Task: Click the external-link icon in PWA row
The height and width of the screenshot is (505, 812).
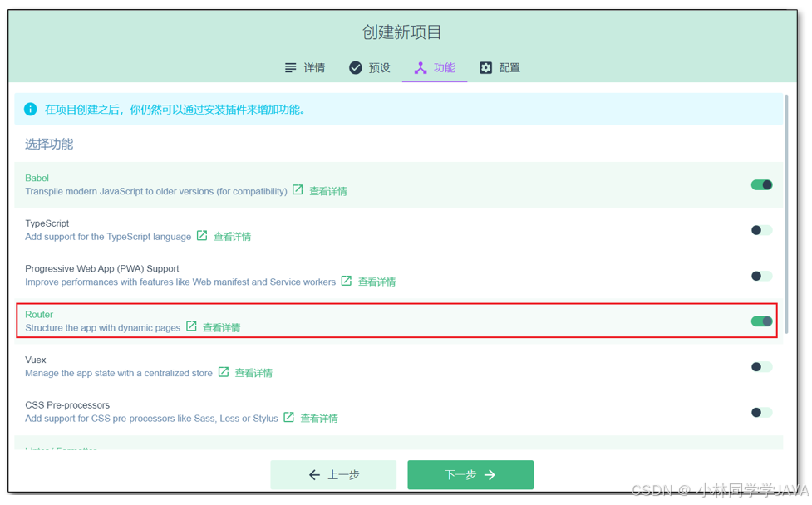Action: click(347, 281)
